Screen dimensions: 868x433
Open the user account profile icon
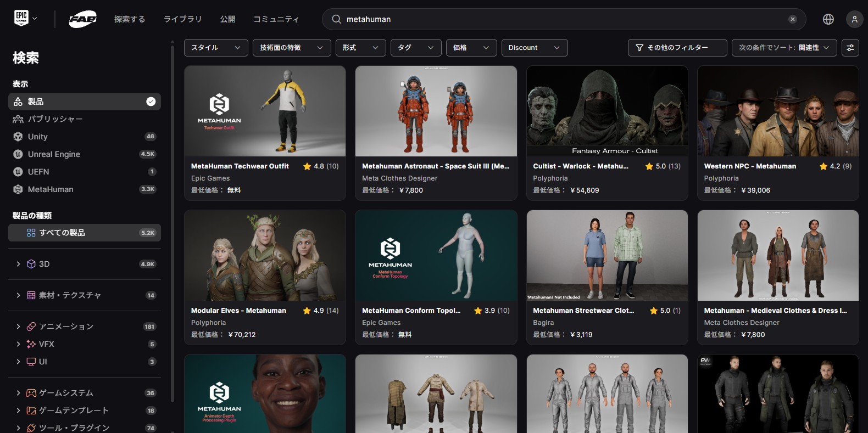click(854, 19)
